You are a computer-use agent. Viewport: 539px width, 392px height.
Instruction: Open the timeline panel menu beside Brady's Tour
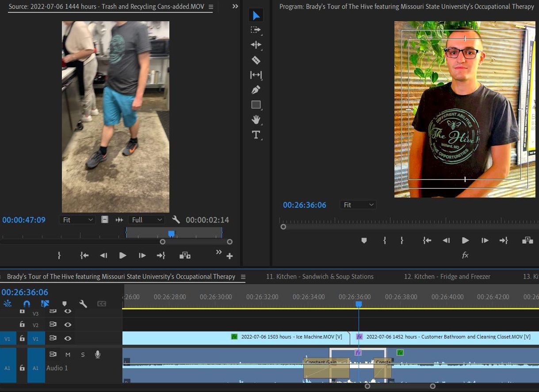click(x=243, y=277)
